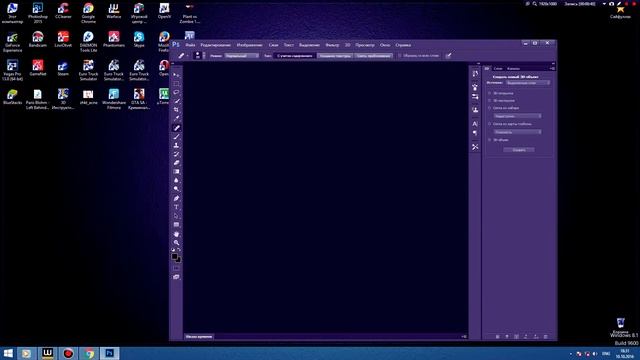Select the Move tool in the toolbar
The image size is (640, 360).
click(x=176, y=75)
